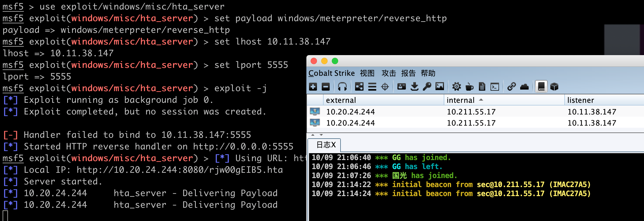Click the terminal scripted web delivery icon
The width and height of the screenshot is (644, 221).
(495, 87)
